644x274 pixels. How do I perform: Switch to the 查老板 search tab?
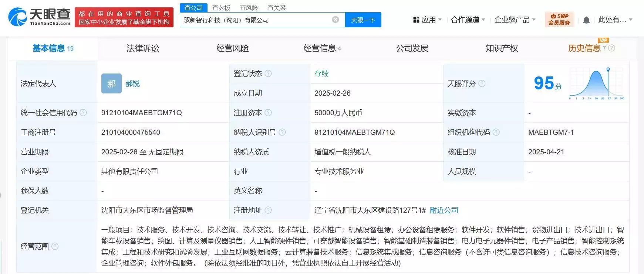point(221,8)
